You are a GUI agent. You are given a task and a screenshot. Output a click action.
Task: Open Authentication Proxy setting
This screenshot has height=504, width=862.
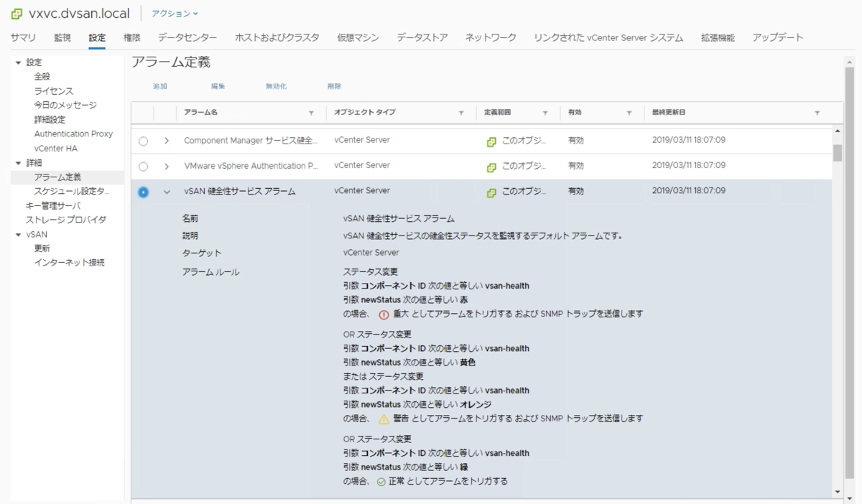click(73, 134)
